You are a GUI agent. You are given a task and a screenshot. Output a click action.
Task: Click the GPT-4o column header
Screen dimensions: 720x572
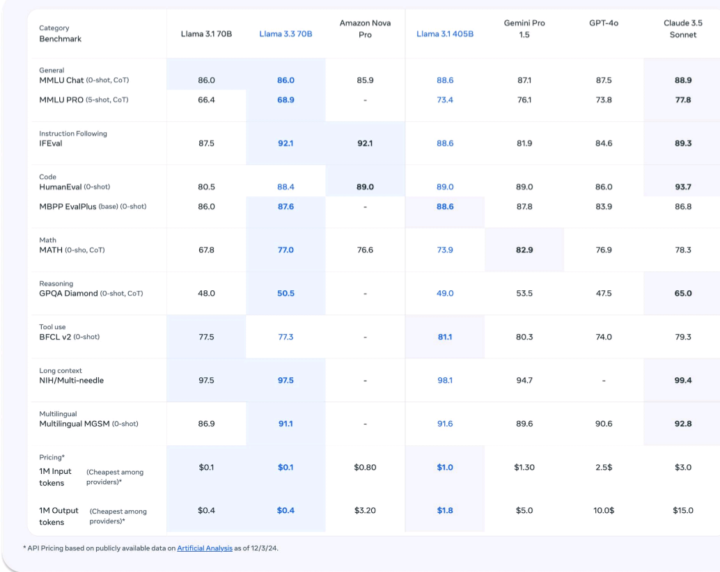pyautogui.click(x=603, y=21)
